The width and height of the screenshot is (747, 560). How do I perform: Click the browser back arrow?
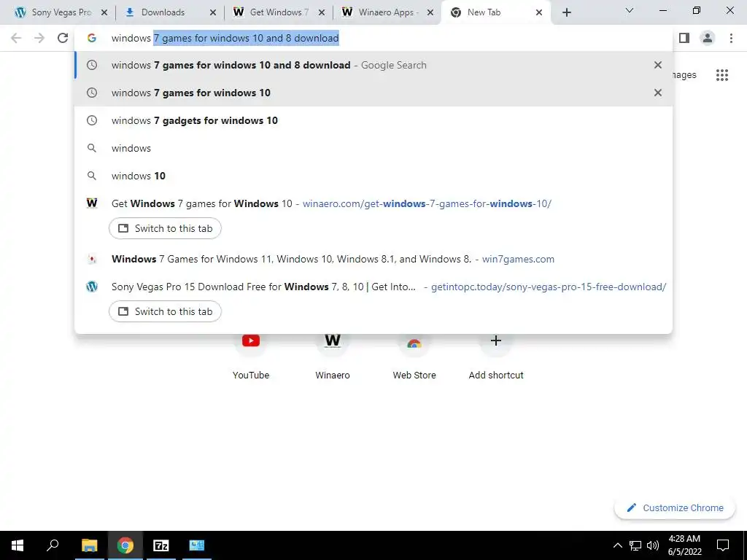click(16, 38)
